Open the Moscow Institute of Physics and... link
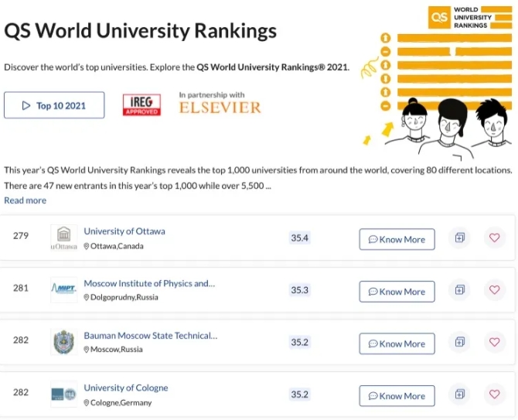The height and width of the screenshot is (420, 518). coord(149,284)
